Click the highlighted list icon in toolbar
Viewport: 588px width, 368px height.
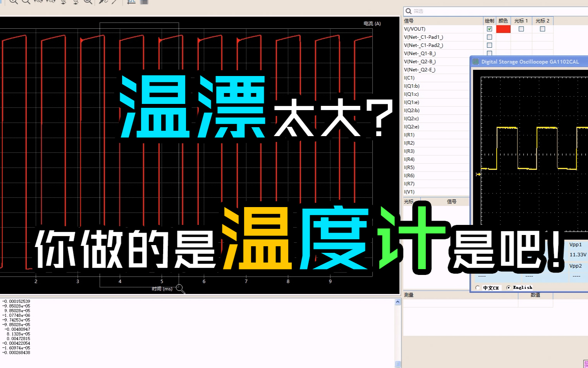pos(144,2)
